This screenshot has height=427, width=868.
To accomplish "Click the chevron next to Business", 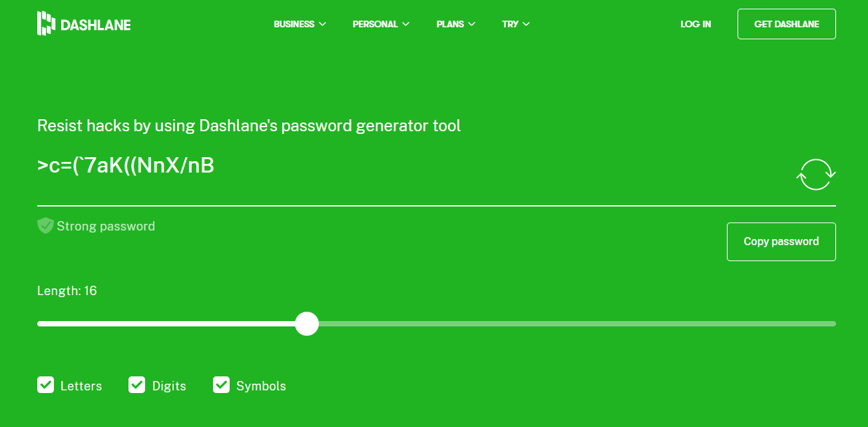I will click(x=323, y=24).
